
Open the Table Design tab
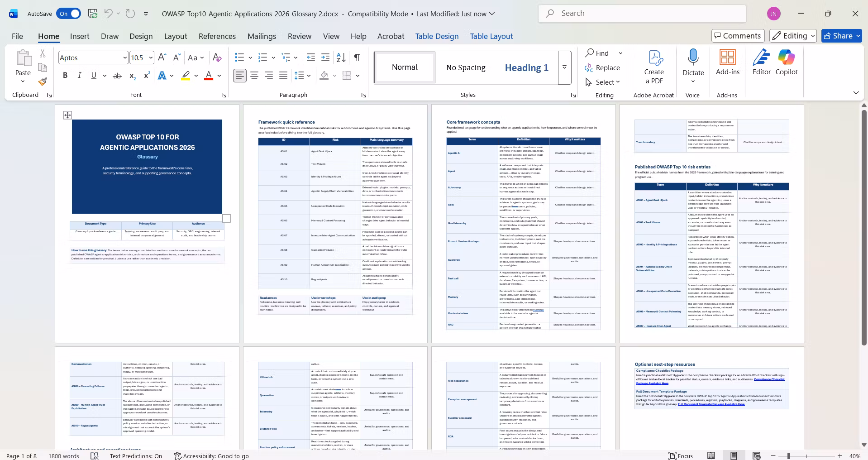(437, 36)
